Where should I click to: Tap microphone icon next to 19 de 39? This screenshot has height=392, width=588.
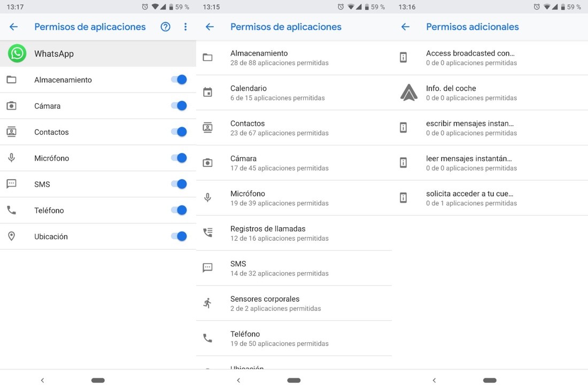click(207, 198)
